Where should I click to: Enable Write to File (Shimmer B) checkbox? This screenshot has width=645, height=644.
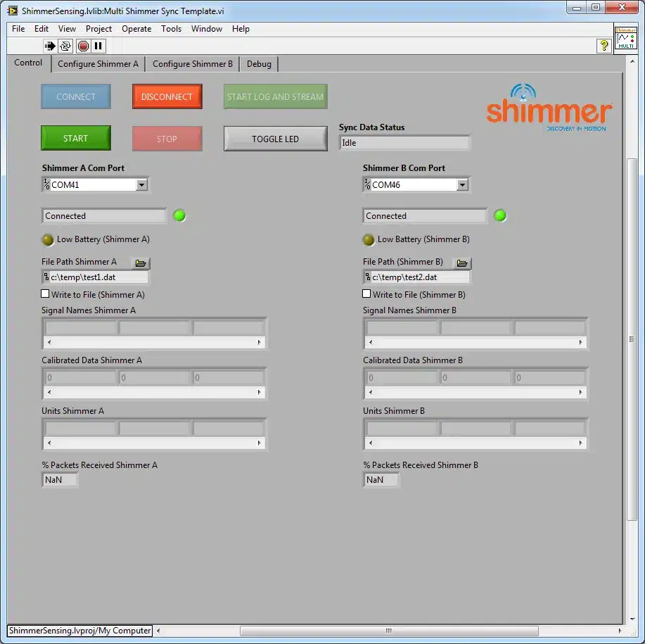pyautogui.click(x=366, y=293)
